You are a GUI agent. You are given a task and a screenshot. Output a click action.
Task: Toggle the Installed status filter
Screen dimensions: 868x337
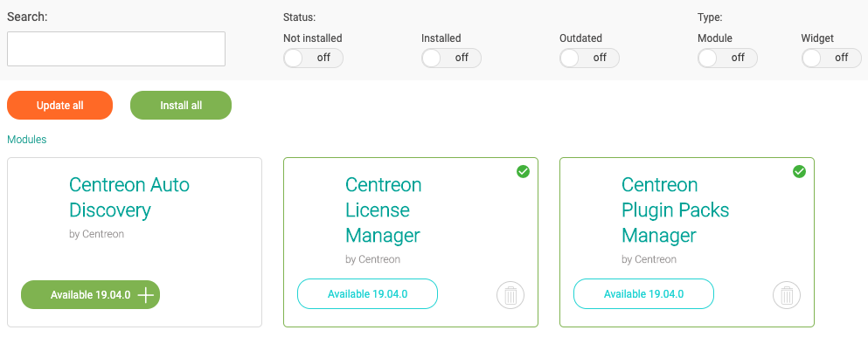451,58
